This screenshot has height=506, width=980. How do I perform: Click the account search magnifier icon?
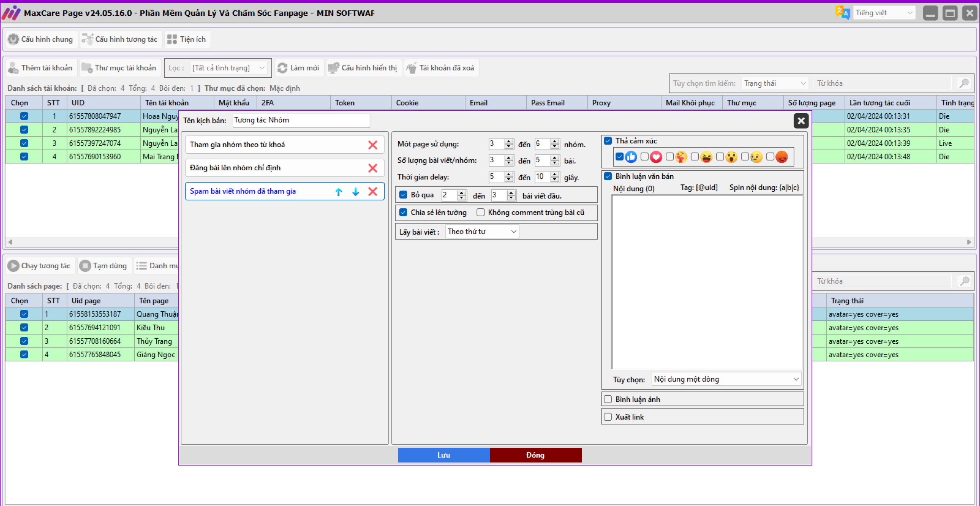(964, 83)
